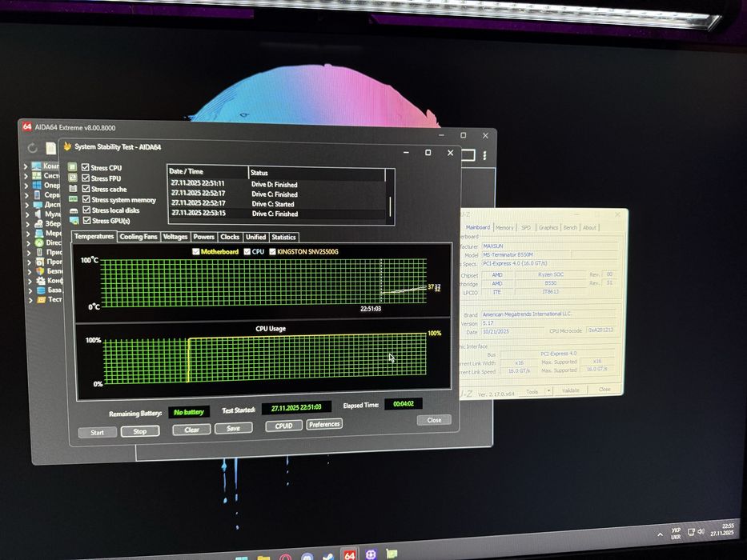Click the report page icon in AIDA64 toolbar
The width and height of the screenshot is (747, 560).
coord(50,148)
